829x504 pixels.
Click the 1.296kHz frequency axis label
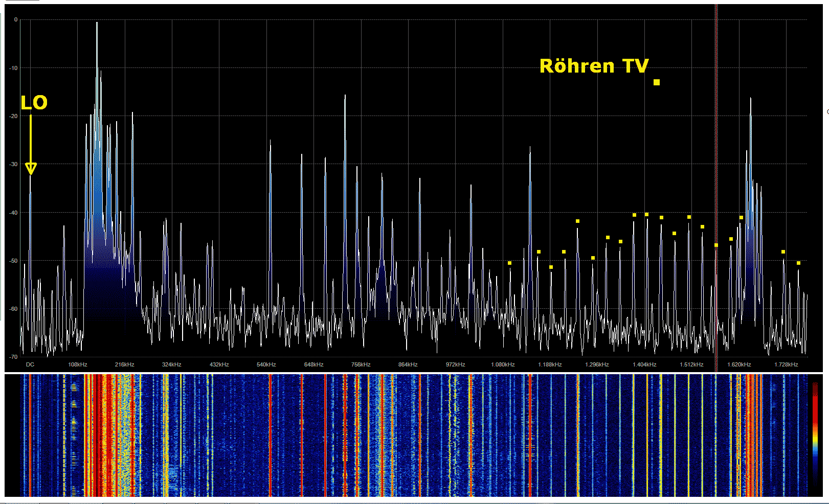point(597,364)
